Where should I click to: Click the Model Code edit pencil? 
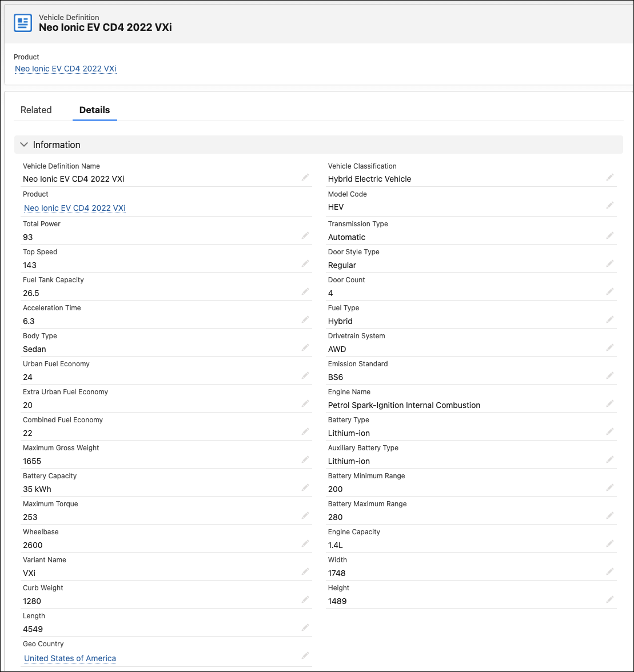coord(610,205)
